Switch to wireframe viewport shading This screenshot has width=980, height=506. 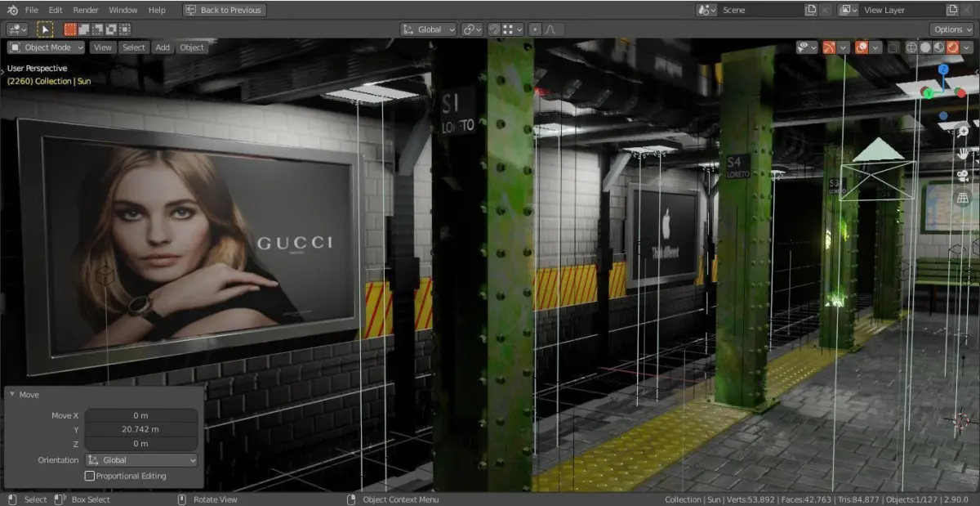click(x=912, y=47)
